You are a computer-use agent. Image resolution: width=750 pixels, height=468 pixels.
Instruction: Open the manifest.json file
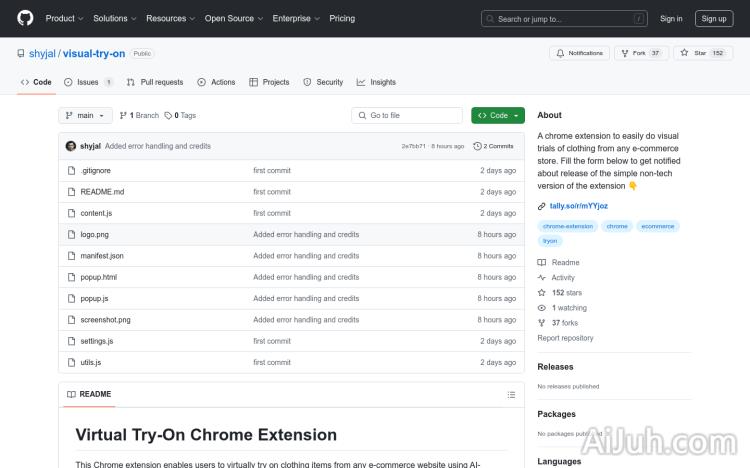click(x=102, y=256)
